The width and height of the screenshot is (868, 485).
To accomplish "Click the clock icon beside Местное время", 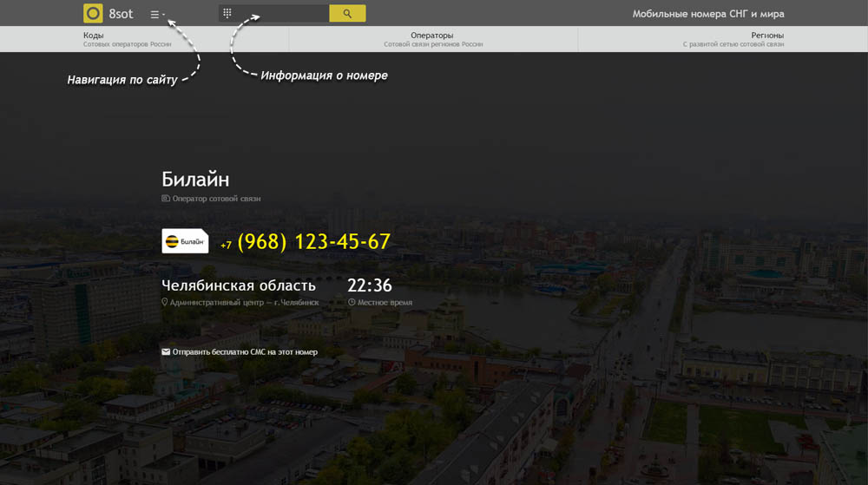I will [x=352, y=303].
